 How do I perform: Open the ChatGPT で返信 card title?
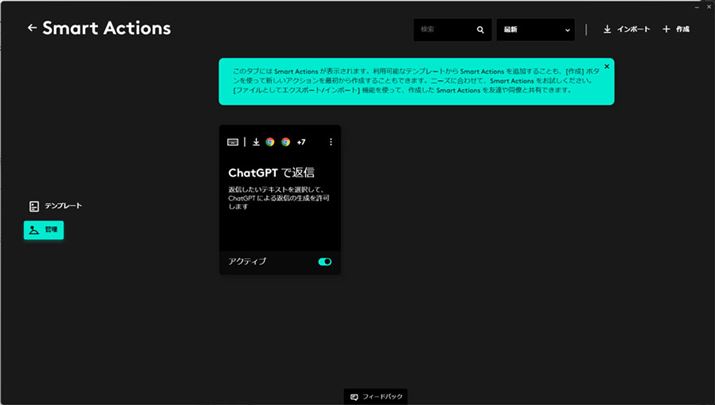pos(271,172)
